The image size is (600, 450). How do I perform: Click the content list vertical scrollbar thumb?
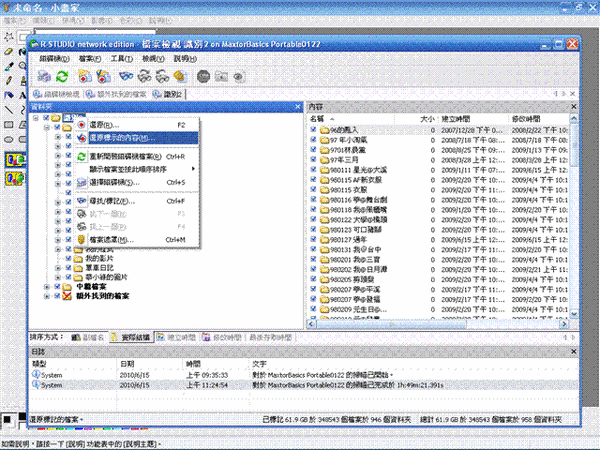(x=574, y=145)
